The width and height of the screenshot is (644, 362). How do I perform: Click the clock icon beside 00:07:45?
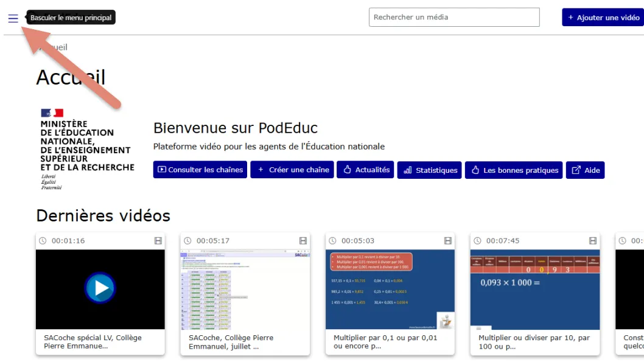click(x=477, y=241)
